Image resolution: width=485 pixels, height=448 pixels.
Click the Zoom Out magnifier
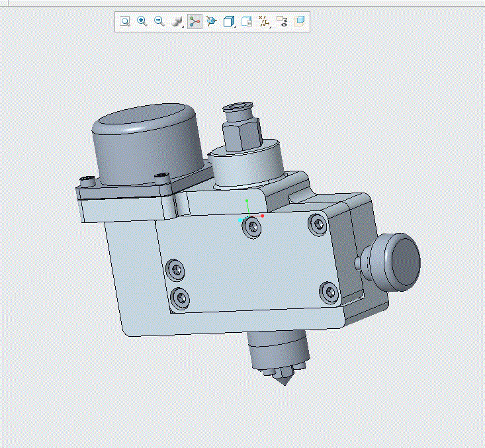pyautogui.click(x=159, y=21)
